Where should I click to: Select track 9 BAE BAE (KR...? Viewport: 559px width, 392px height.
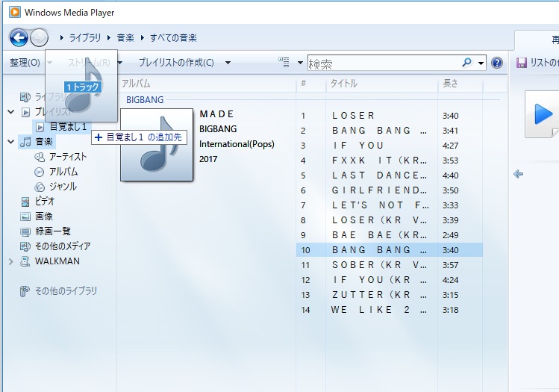(390, 235)
